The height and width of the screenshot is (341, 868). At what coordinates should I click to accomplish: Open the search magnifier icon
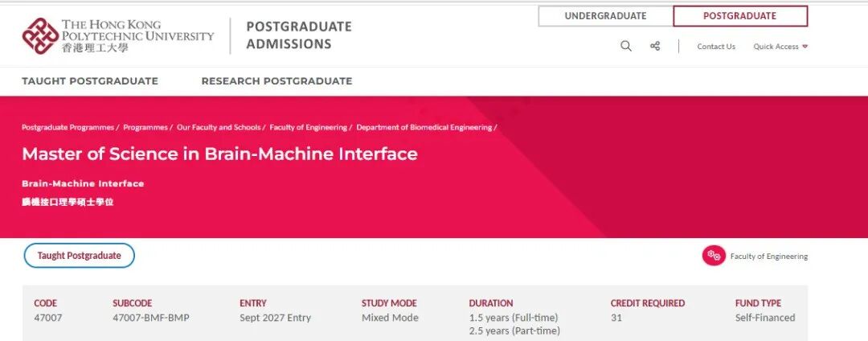(626, 47)
